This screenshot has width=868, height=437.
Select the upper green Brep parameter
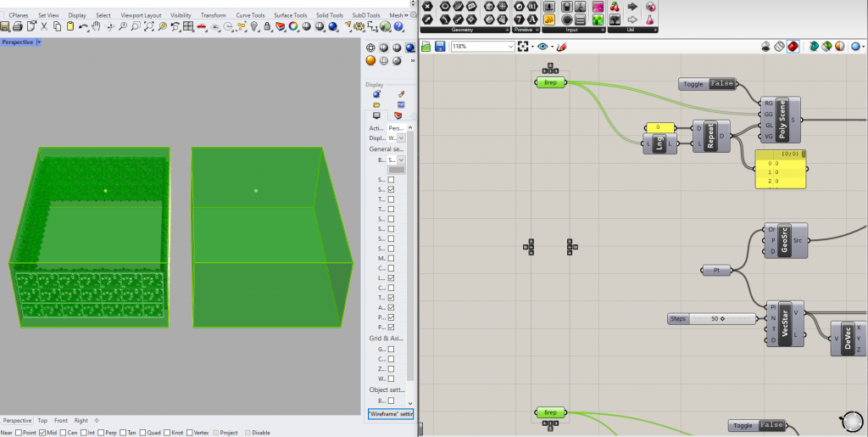tap(551, 82)
